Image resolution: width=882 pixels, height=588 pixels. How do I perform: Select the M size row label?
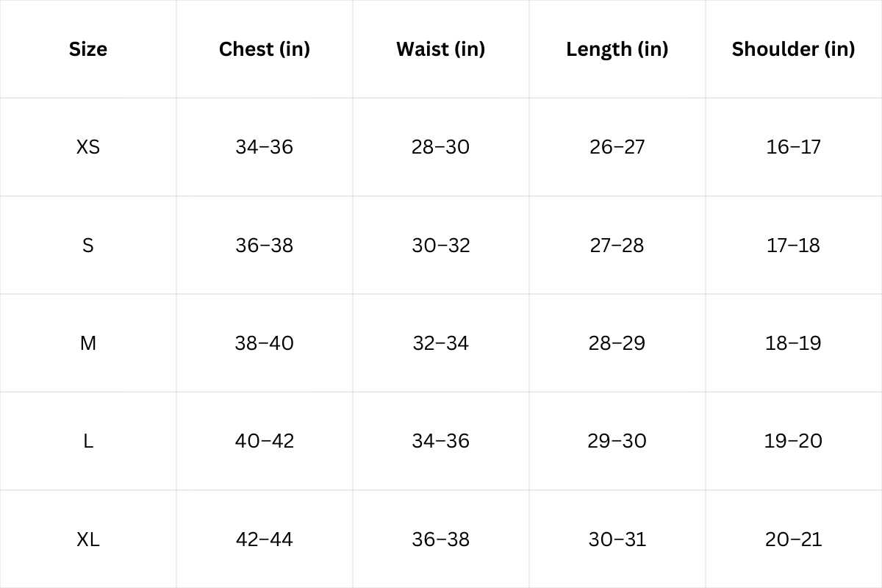pos(88,343)
